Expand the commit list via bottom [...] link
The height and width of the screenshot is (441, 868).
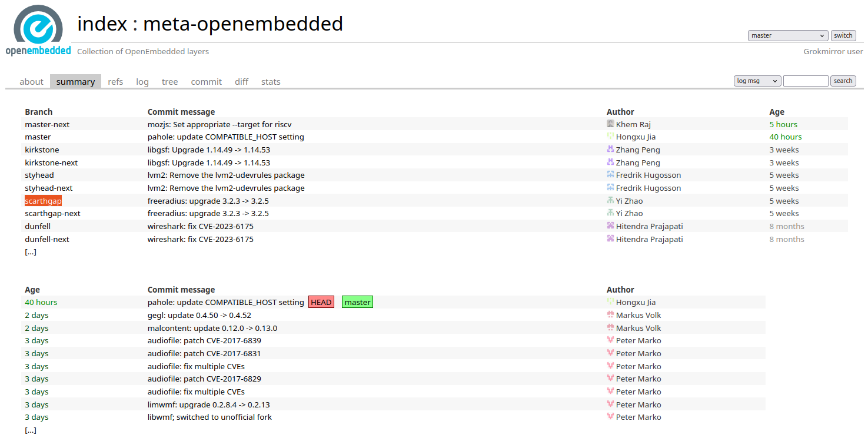pyautogui.click(x=30, y=430)
